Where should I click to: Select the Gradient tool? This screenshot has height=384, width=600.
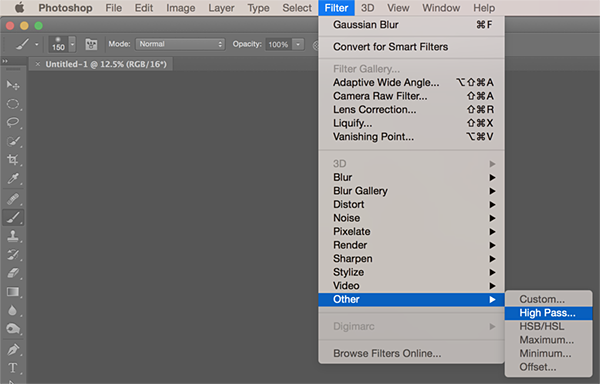pos(13,292)
